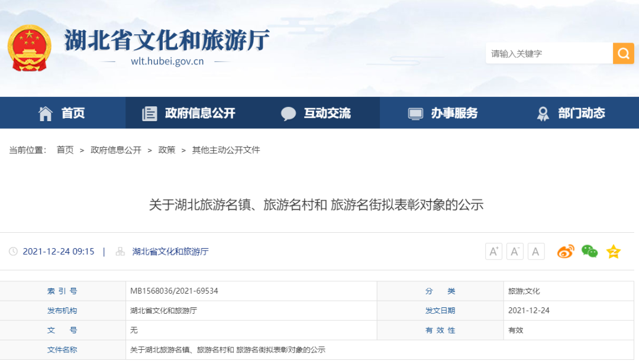Viewport: 639px width, 364px height.
Task: Click the 湖北省文化和旅游厅 source link
Action: click(x=170, y=252)
